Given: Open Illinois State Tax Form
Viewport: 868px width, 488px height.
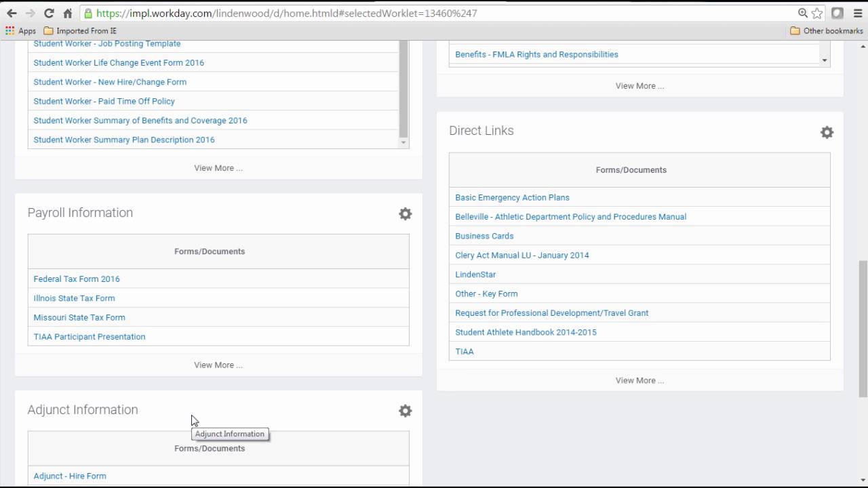Looking at the screenshot, I should 74,298.
